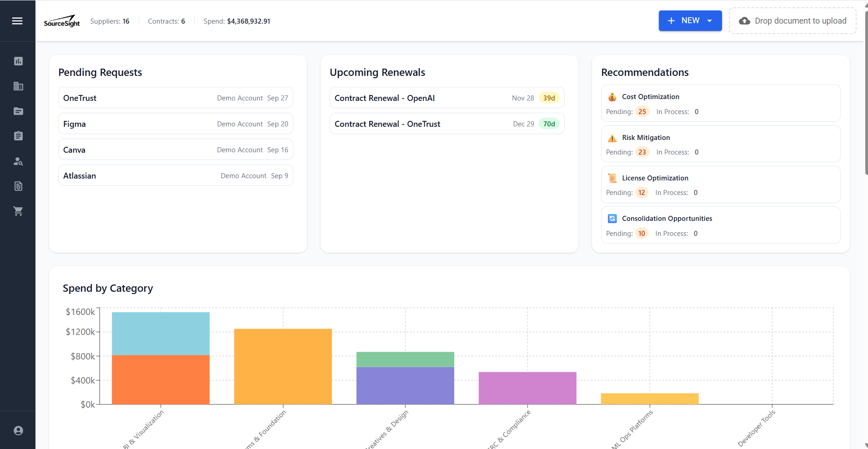The width and height of the screenshot is (868, 449).
Task: Click the Atlassian pending request row
Action: [x=175, y=175]
